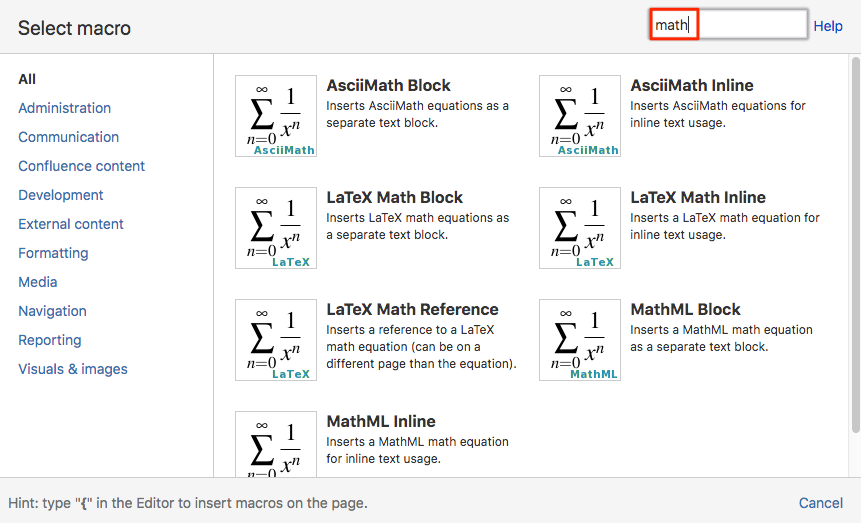Screen dimensions: 861x523
Task: Click the macro search field
Action: click(x=728, y=24)
